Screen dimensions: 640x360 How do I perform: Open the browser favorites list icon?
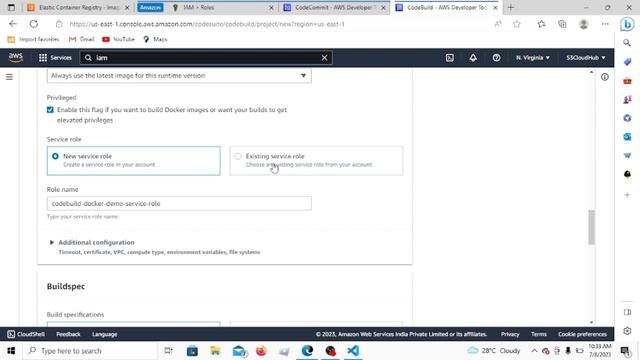pos(541,24)
